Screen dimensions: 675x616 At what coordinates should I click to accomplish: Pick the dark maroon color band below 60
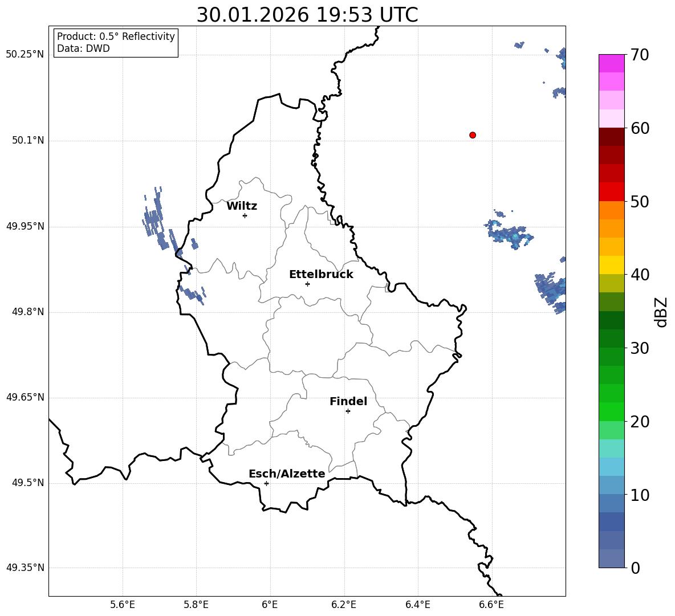coord(612,137)
